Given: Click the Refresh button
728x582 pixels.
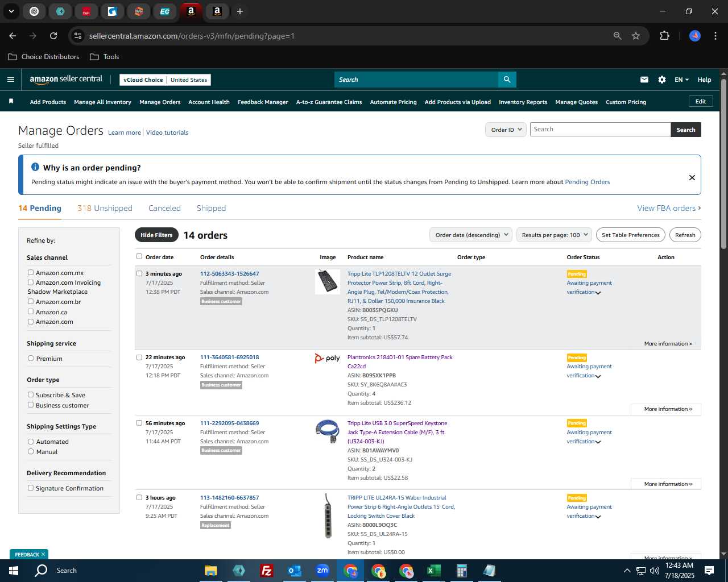Looking at the screenshot, I should pos(685,235).
